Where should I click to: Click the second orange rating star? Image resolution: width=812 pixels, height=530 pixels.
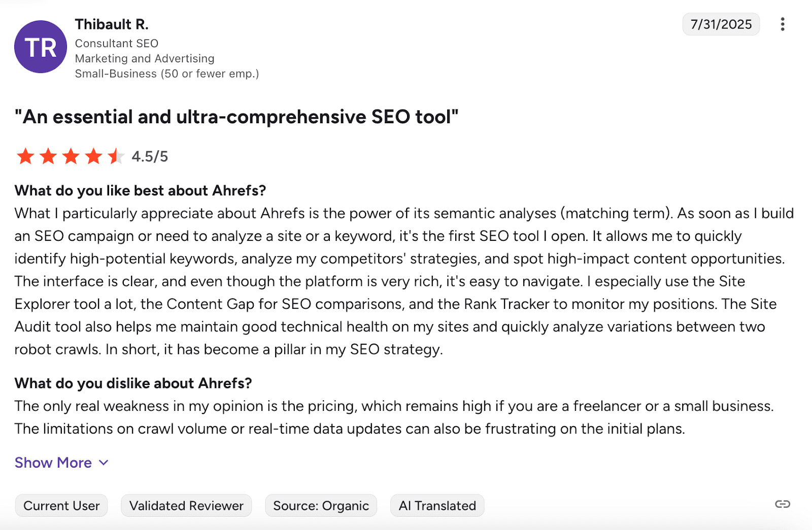[48, 156]
